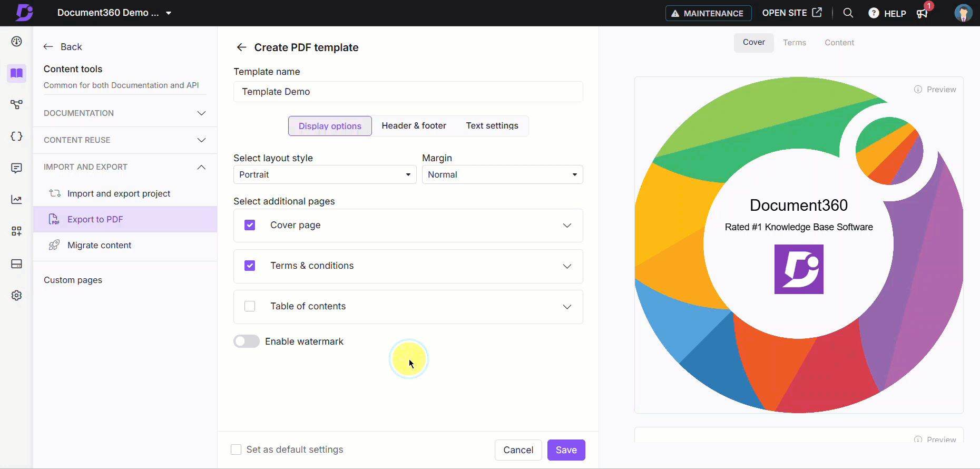Viewport: 980px width, 469px height.
Task: Click the Import and export project arrows icon
Action: (55, 193)
